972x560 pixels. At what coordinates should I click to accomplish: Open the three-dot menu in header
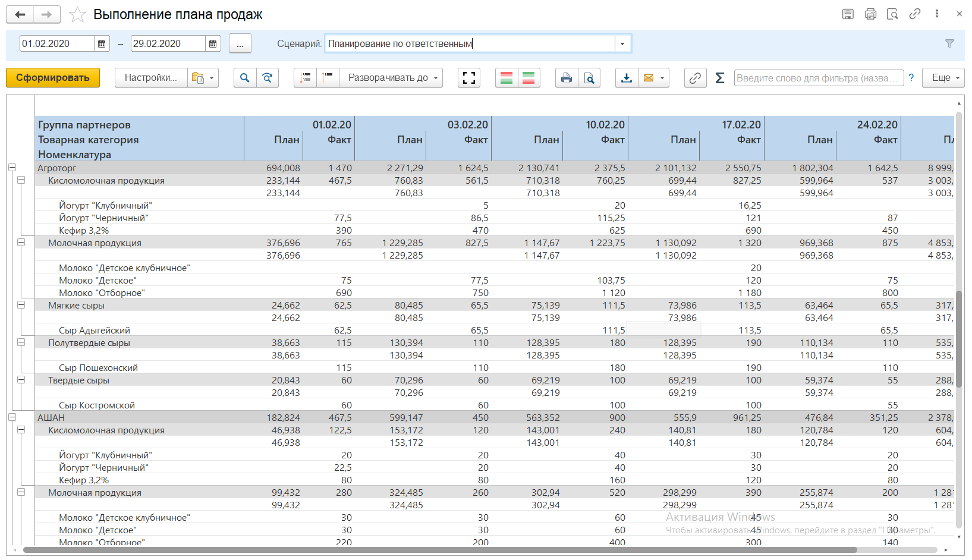(937, 14)
